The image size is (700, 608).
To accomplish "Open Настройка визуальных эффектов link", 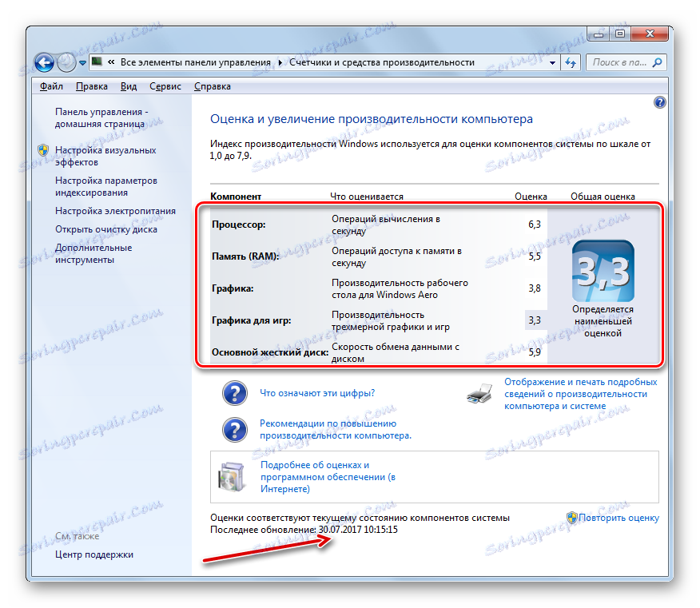I will 105,157.
